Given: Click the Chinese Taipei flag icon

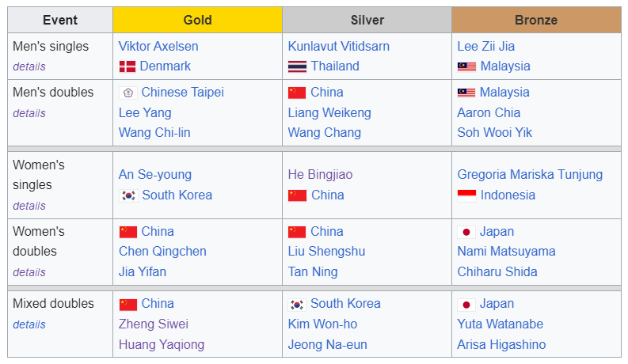Looking at the screenshot, I should coord(128,93).
